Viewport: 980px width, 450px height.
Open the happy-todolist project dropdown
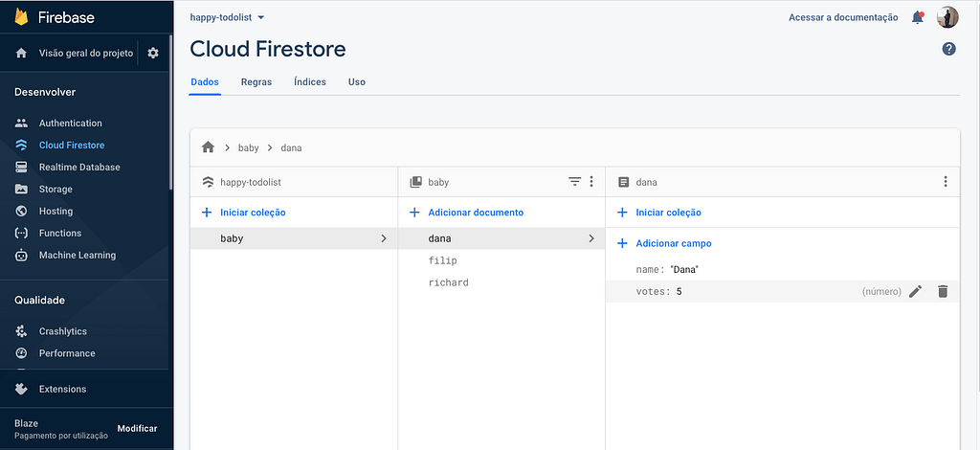[x=228, y=17]
